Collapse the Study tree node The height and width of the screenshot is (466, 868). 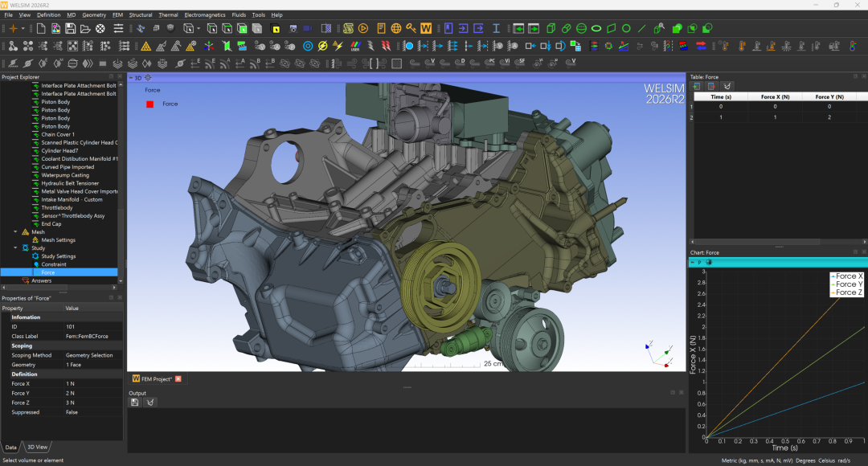15,248
